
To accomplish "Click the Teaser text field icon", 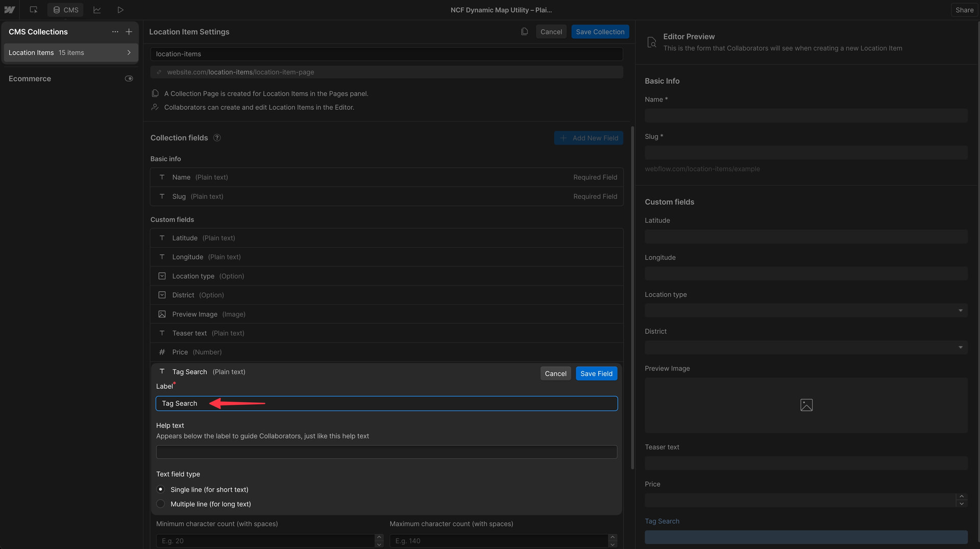I will point(162,333).
